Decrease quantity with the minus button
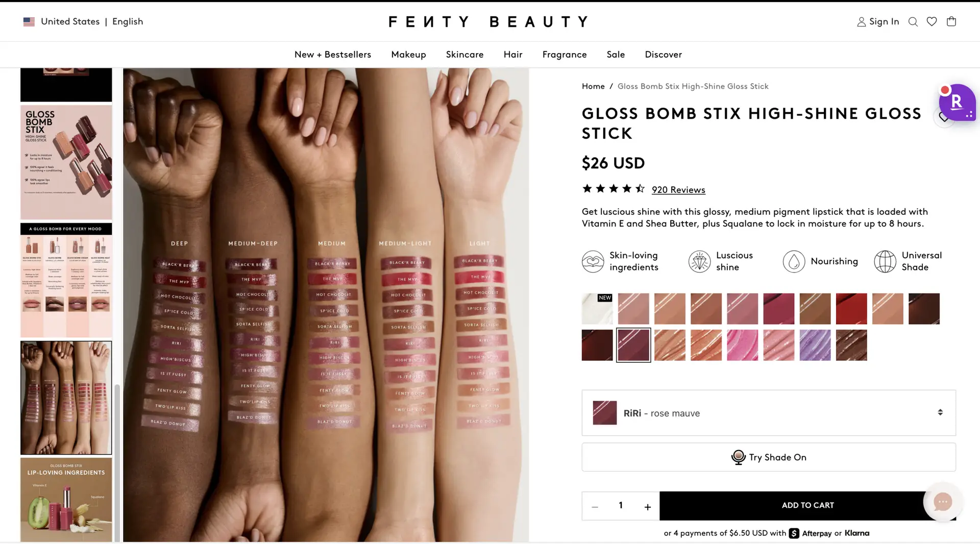 click(x=595, y=507)
